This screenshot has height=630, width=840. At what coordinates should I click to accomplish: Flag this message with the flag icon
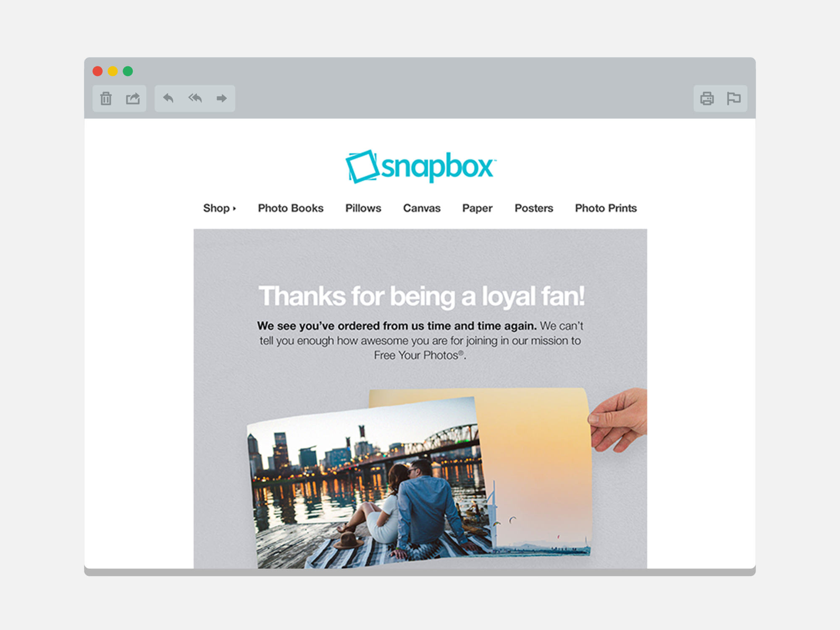734,98
